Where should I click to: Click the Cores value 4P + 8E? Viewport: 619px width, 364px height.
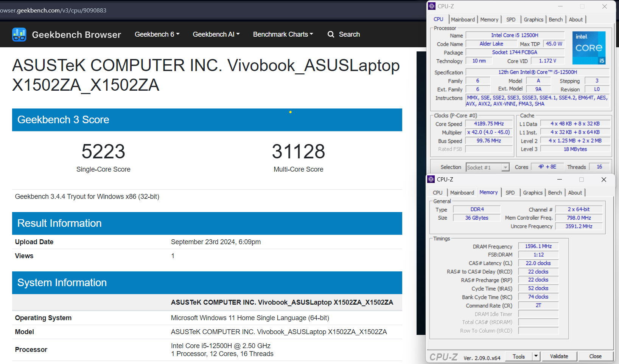click(x=547, y=167)
